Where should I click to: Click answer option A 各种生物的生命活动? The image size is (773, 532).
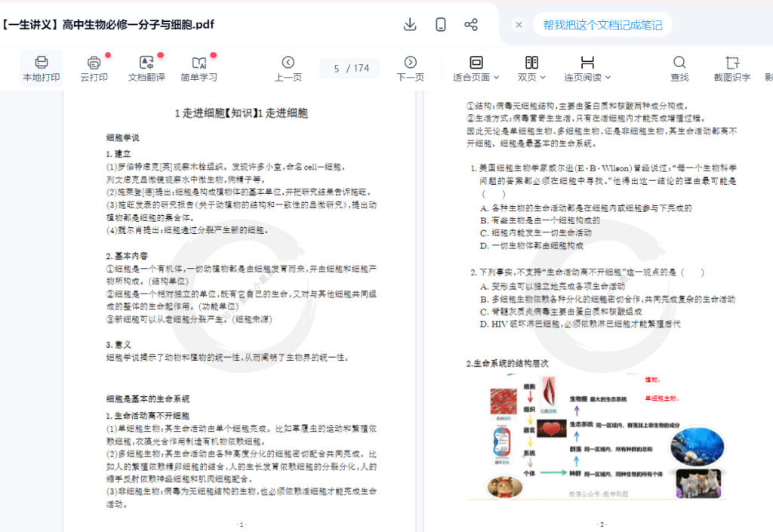coord(586,208)
